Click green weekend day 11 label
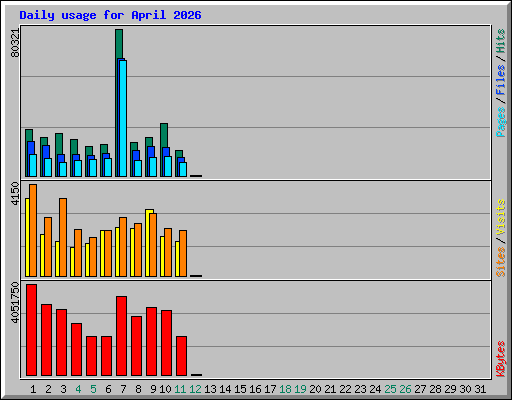Viewport: 512px width, 400px height. coord(180,389)
